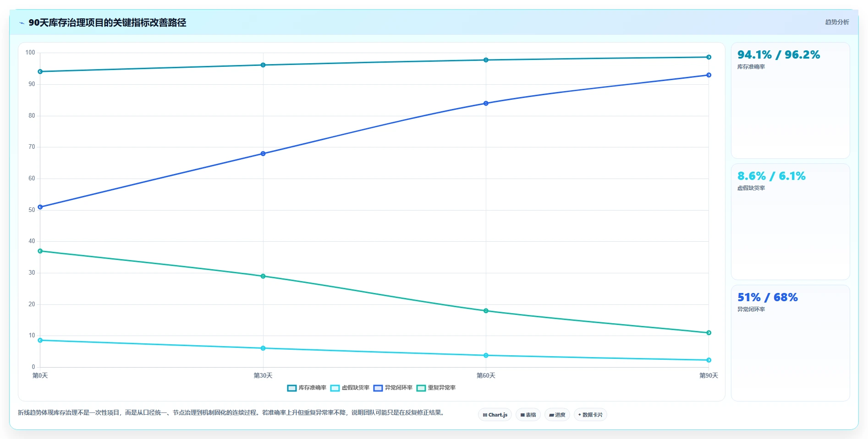Click the Chart.js tag chip
Viewport: 868px width, 439px height.
pyautogui.click(x=495, y=415)
